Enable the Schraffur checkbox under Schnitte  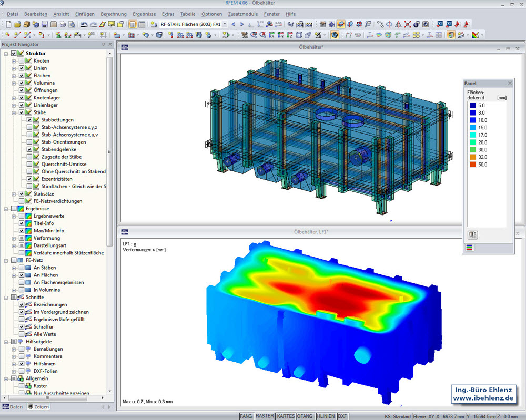pyautogui.click(x=22, y=326)
